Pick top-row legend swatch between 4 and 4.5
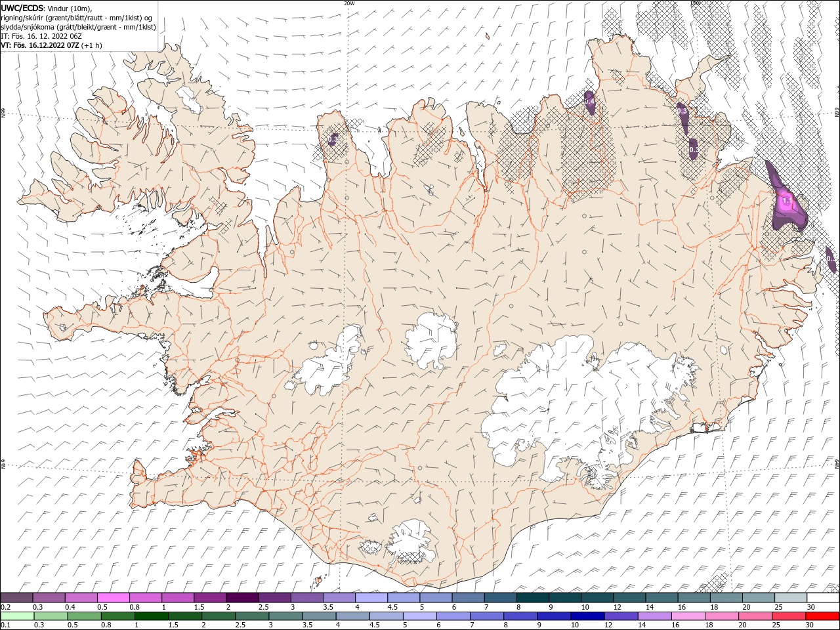 click(x=371, y=598)
